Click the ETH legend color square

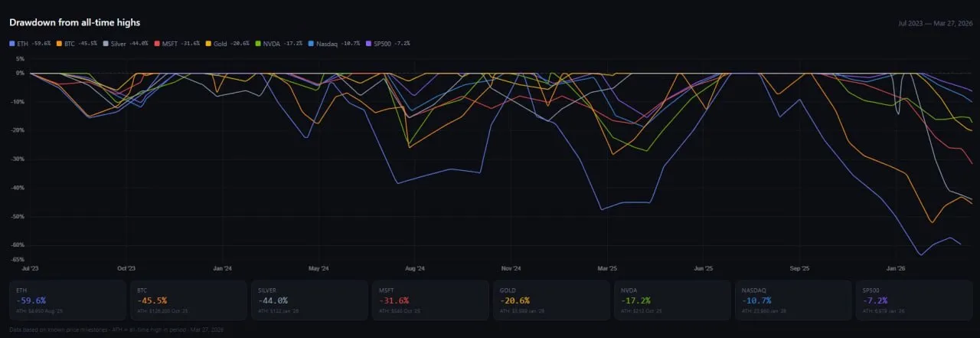pos(12,44)
